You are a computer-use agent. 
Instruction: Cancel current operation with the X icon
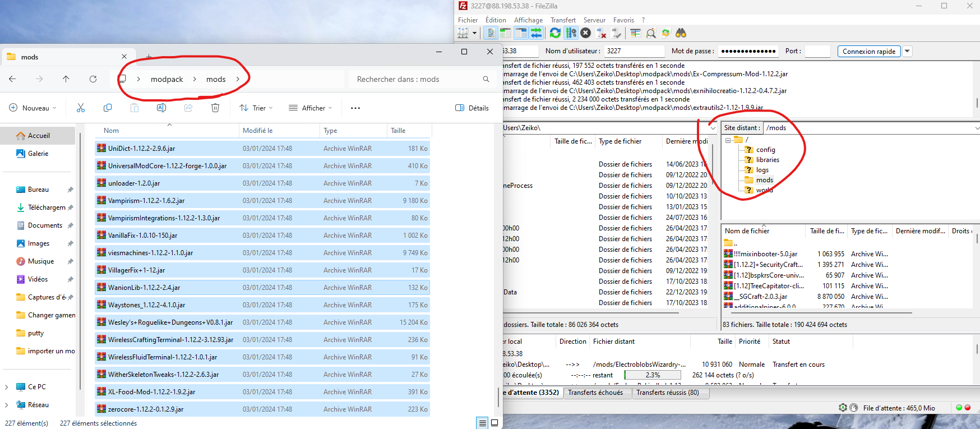pos(586,33)
